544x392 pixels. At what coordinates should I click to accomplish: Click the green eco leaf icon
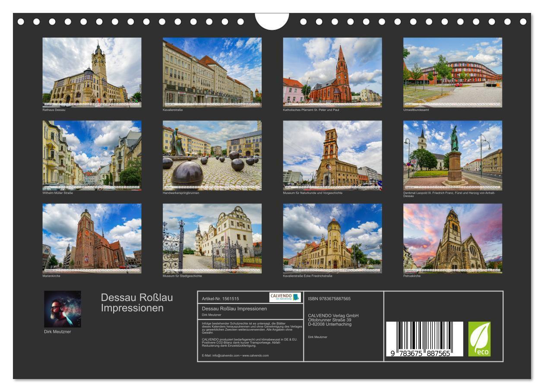pos(480,339)
